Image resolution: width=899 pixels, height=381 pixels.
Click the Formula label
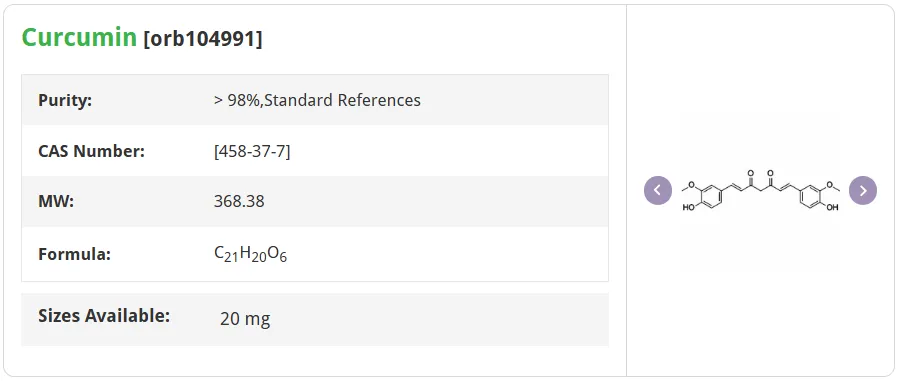pyautogui.click(x=74, y=254)
